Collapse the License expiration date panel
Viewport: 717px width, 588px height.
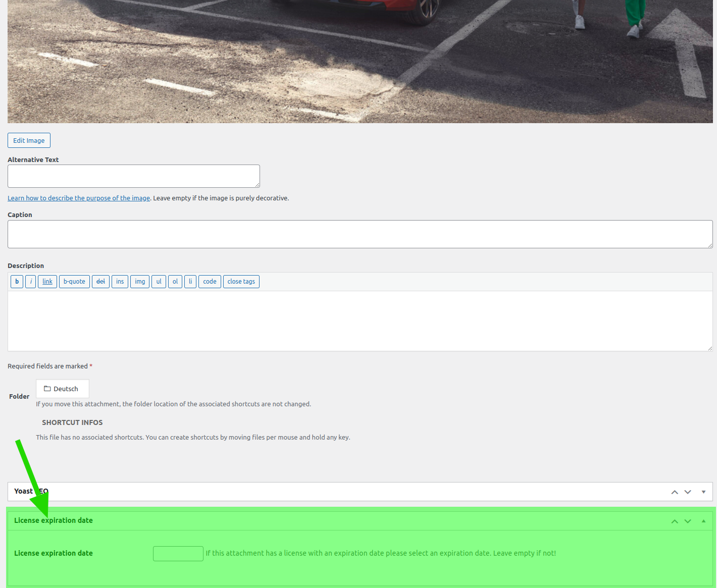pyautogui.click(x=703, y=521)
